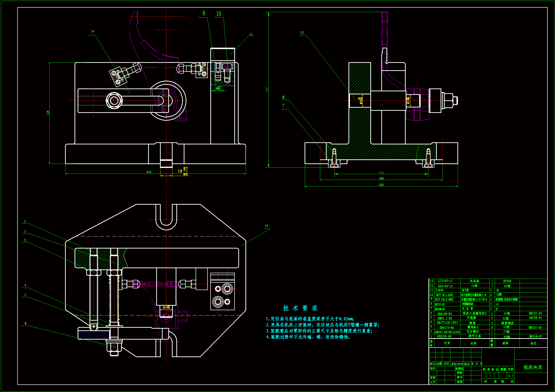
Task: Select technical requirement line 1 about 0.05mm
Action: tap(310, 319)
